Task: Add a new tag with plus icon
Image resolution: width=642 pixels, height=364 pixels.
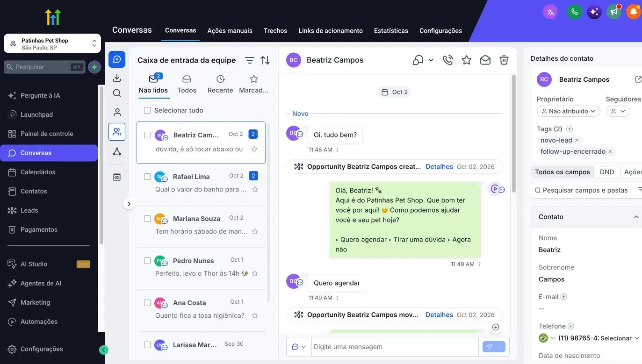Action: point(570,129)
